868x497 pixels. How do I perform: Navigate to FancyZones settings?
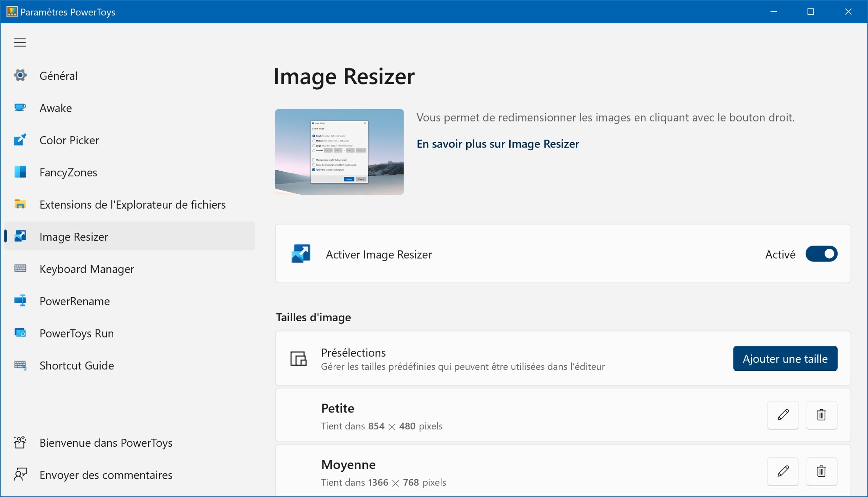(x=130, y=172)
